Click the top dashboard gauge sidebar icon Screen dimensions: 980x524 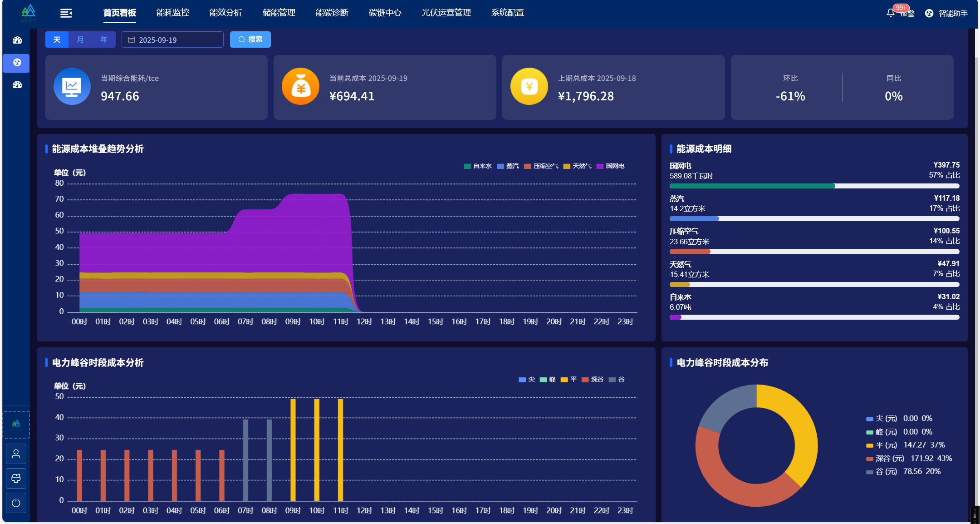[17, 40]
